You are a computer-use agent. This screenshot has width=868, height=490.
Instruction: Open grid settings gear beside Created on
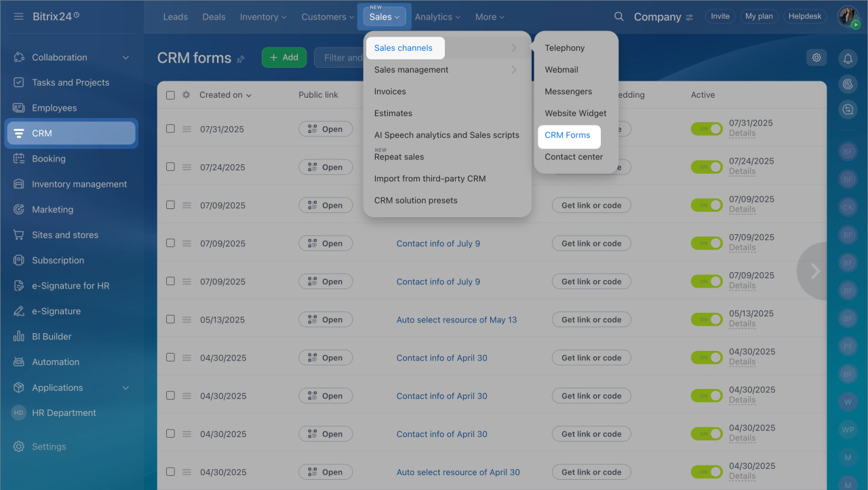point(186,95)
